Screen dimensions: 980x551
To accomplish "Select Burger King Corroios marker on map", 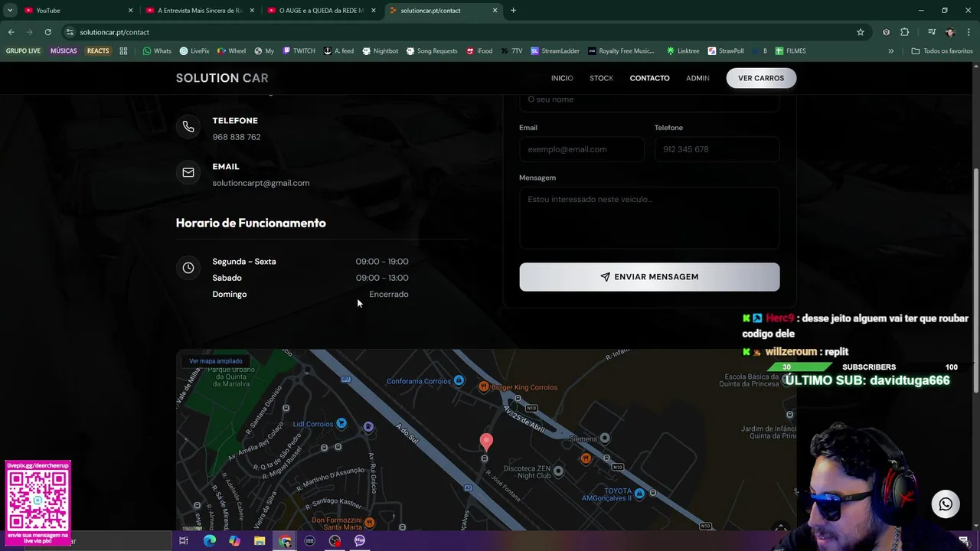I will [x=484, y=387].
